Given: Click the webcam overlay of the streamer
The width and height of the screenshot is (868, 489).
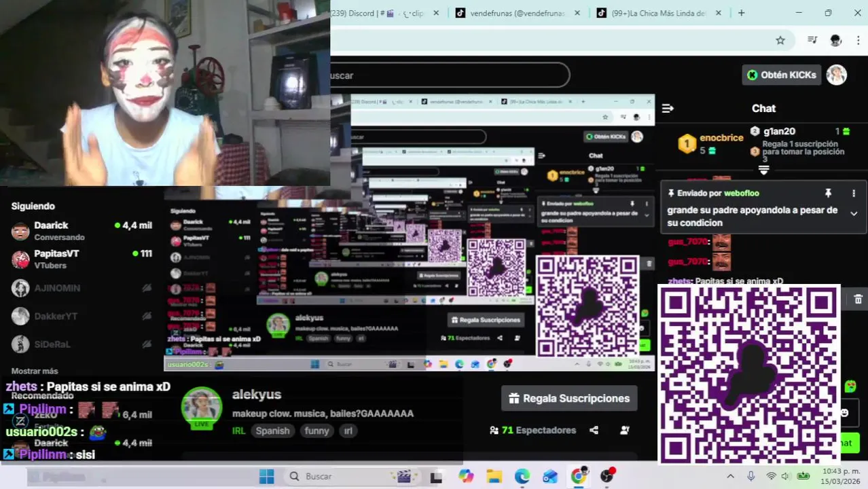Looking at the screenshot, I should [165, 93].
